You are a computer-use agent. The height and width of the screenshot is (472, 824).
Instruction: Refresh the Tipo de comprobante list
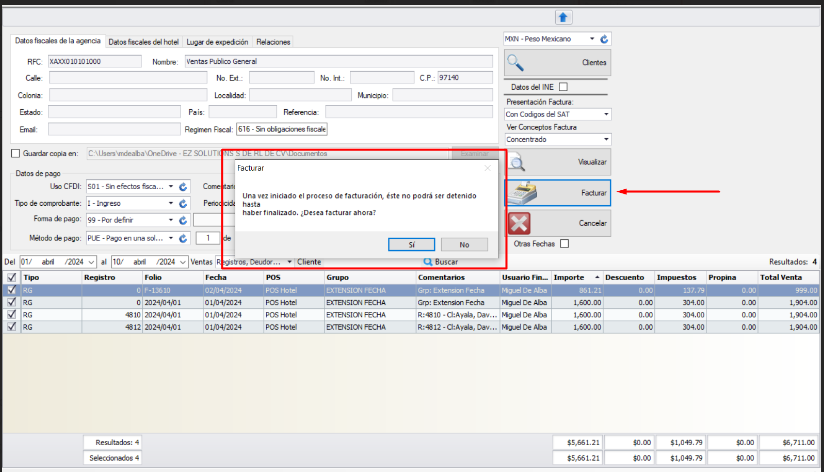pos(183,203)
